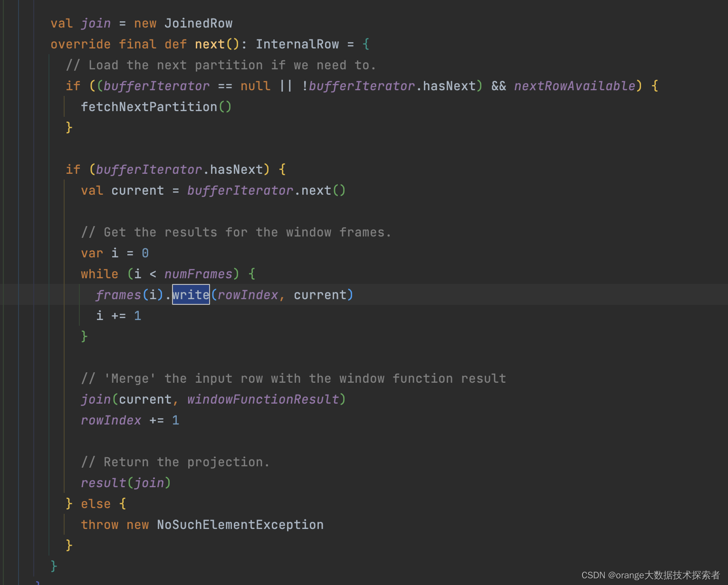Click 'numFrames' in while condition

[198, 274]
